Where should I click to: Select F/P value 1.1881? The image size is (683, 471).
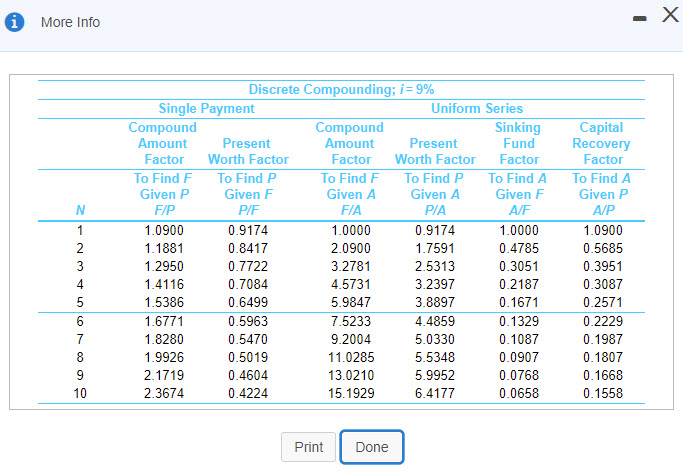point(164,248)
